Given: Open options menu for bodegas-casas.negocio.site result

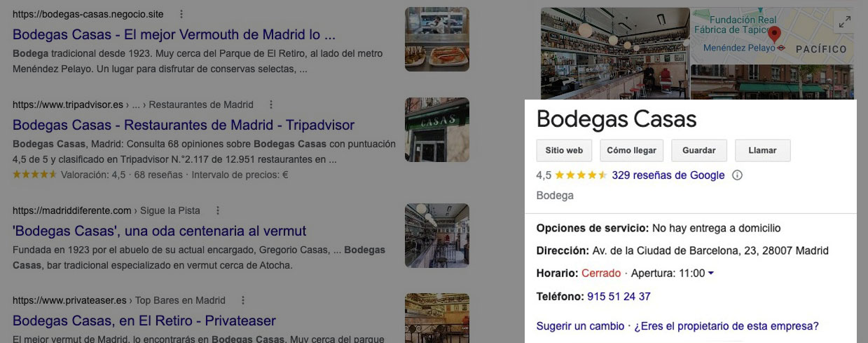Looking at the screenshot, I should point(182,14).
